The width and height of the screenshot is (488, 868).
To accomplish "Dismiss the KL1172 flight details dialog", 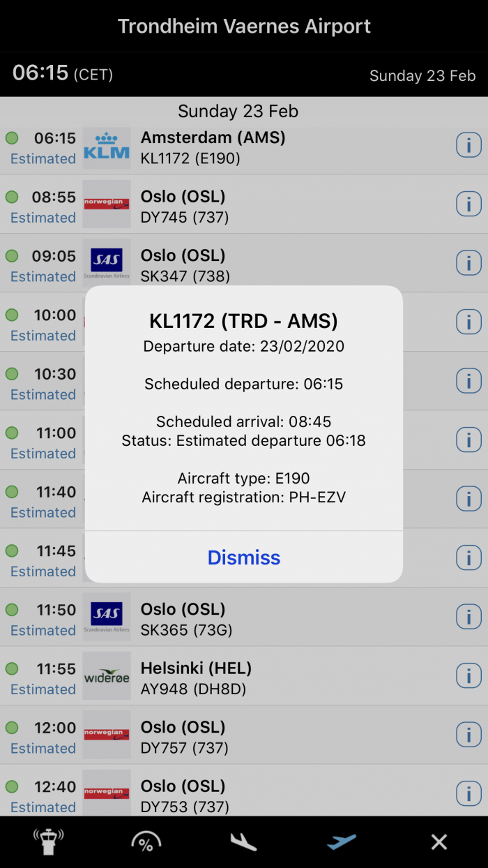I will [244, 558].
